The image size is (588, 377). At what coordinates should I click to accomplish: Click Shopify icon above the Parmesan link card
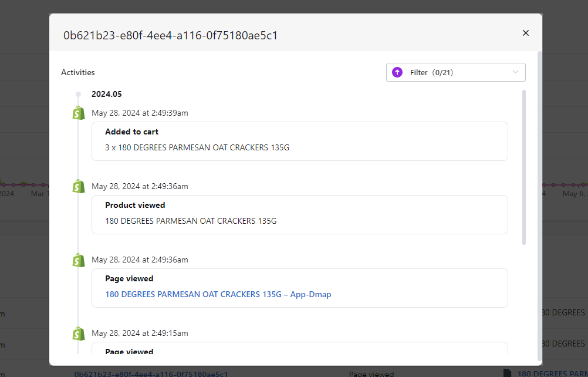(79, 260)
